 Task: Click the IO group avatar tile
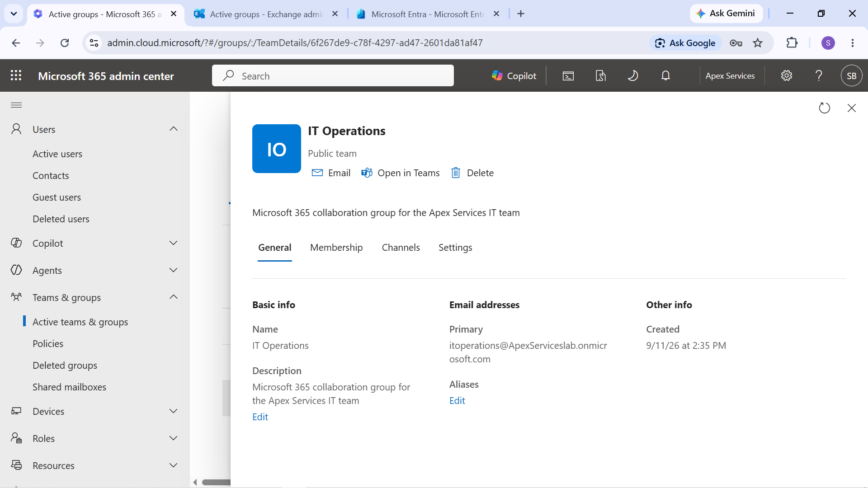point(277,149)
